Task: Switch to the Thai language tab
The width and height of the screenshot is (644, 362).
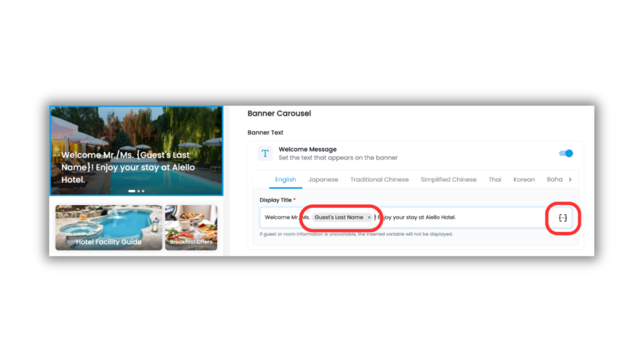Action: [495, 180]
